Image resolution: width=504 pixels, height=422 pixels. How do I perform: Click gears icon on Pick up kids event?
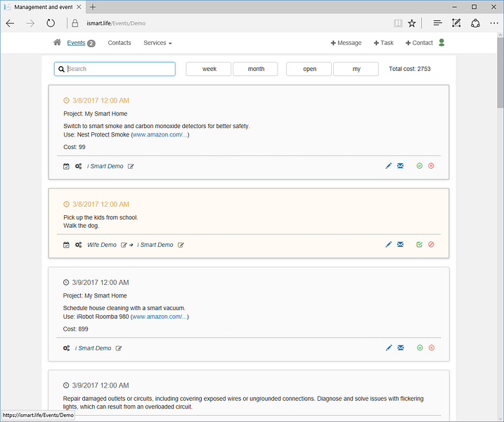79,245
